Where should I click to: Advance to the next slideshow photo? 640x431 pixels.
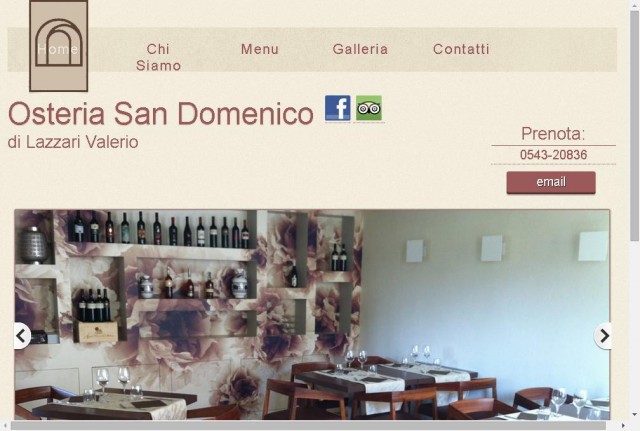pyautogui.click(x=603, y=336)
